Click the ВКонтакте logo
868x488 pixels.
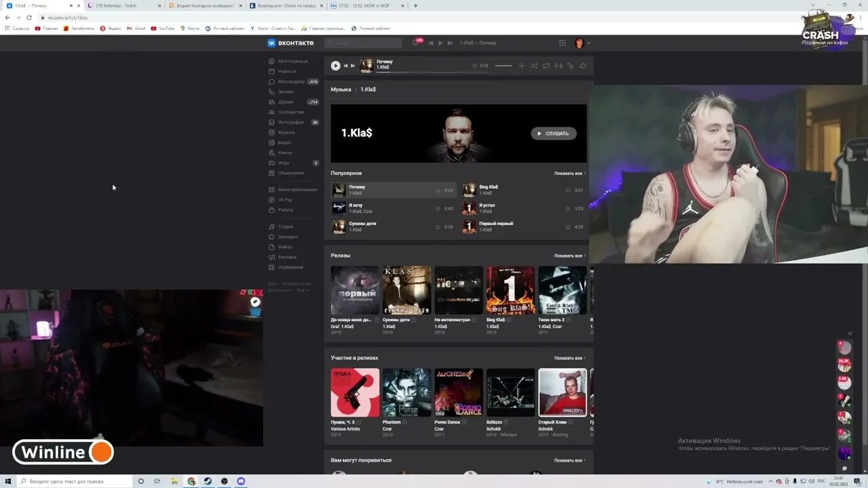click(290, 43)
